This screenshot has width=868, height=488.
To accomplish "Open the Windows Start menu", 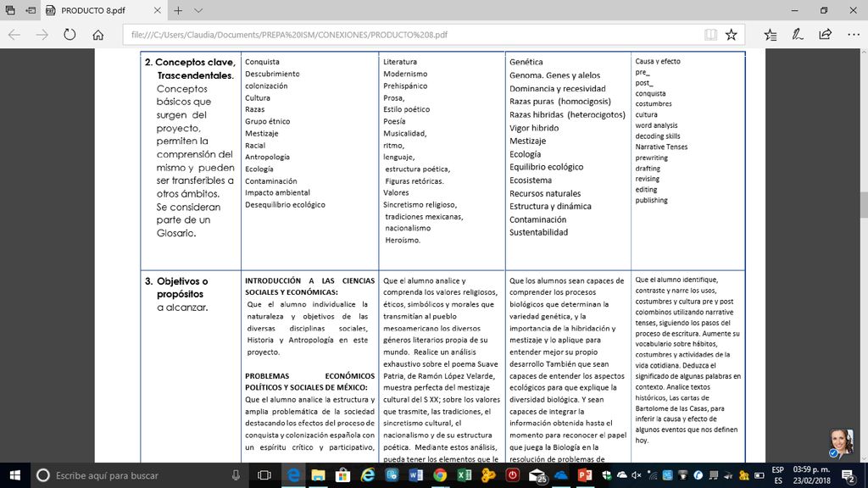I will coord(15,475).
